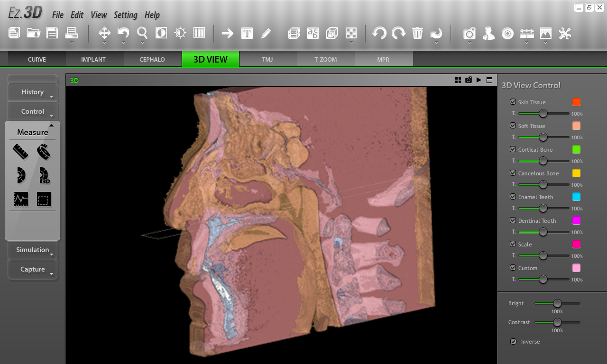Open the Help menu
Screen dimensions: 607x364
(x=152, y=15)
